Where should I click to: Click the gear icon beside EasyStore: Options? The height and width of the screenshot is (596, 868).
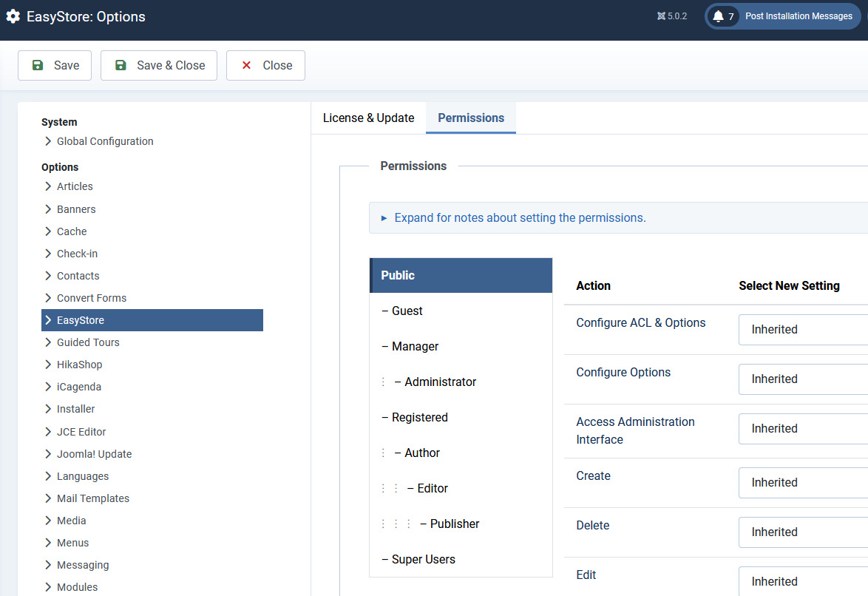(13, 16)
